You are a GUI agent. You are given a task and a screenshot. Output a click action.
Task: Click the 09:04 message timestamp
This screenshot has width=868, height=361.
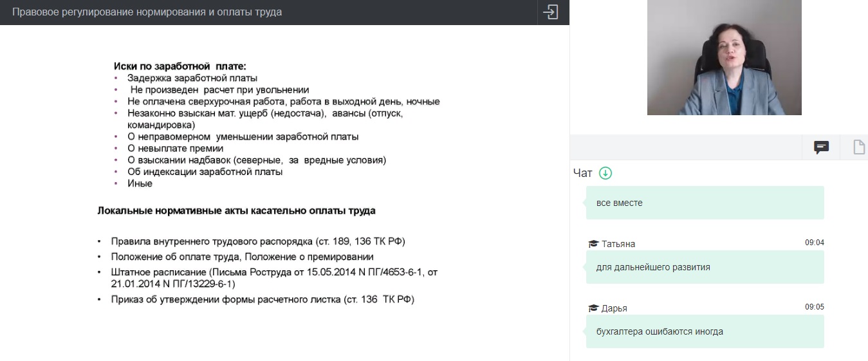tap(814, 243)
